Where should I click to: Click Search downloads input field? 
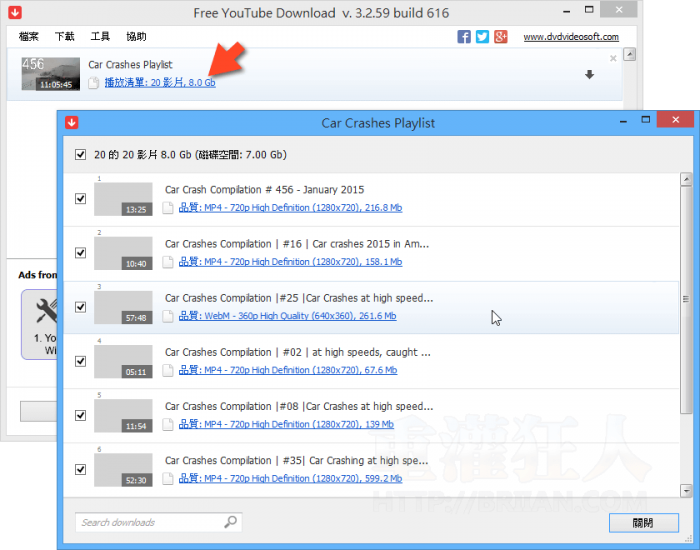tap(158, 522)
